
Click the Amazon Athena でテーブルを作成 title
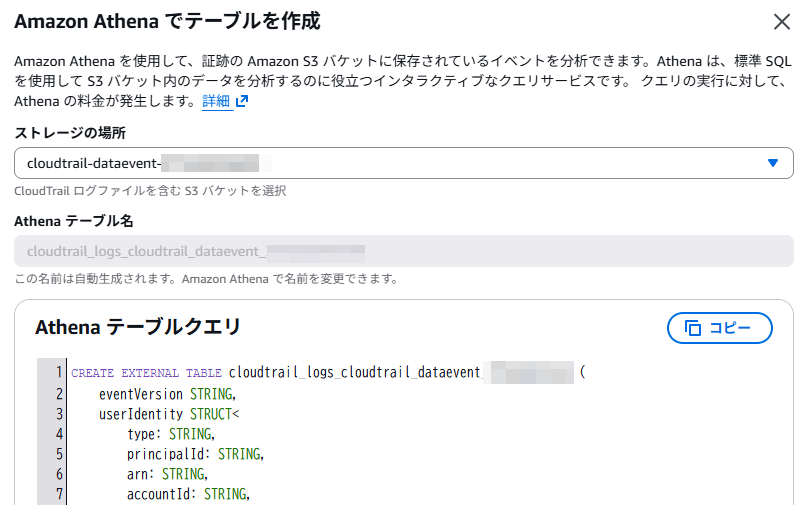click(x=167, y=22)
